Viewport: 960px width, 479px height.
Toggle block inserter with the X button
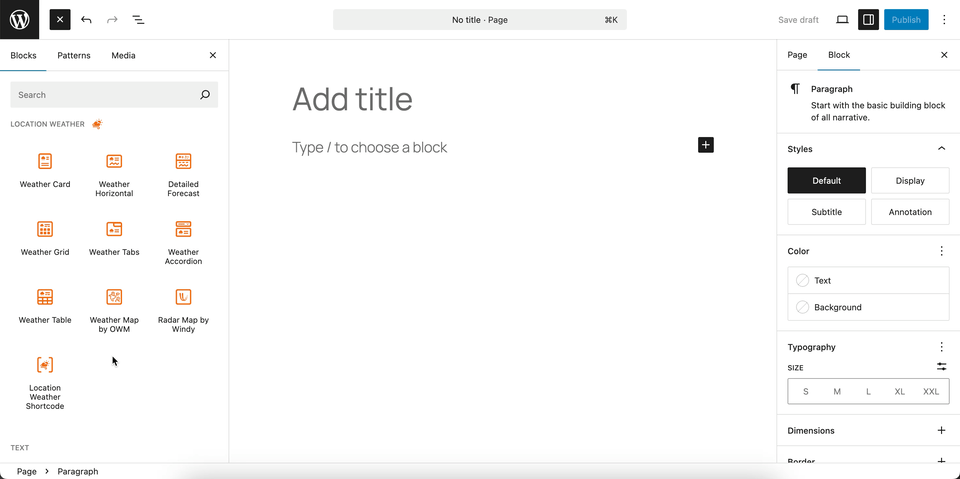click(60, 20)
